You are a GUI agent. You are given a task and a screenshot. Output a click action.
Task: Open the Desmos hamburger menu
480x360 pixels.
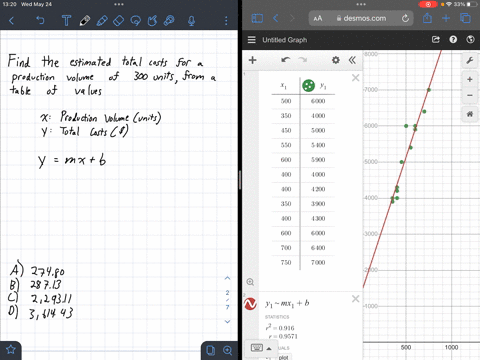pos(252,40)
